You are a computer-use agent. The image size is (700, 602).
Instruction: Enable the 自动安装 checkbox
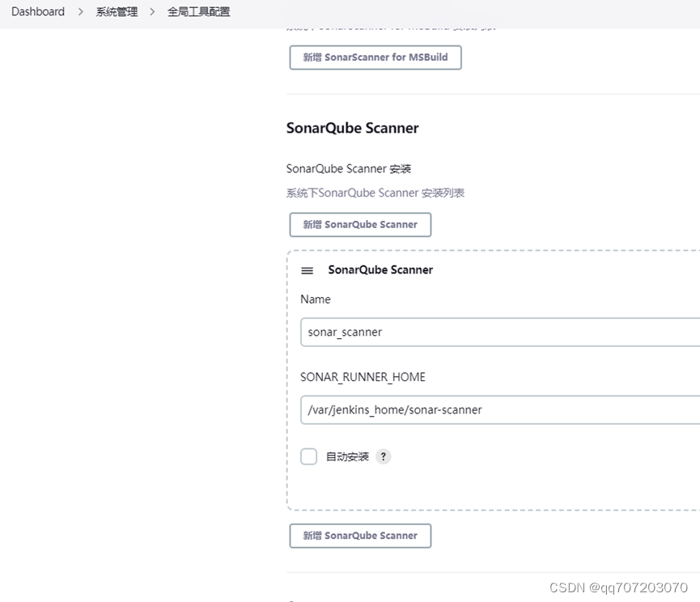tap(308, 456)
